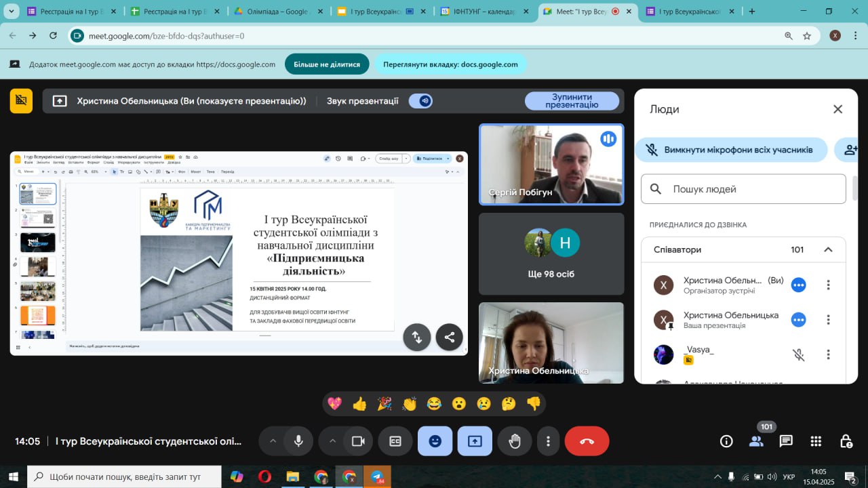
Task: Open a new browser tab
Action: coord(751,12)
